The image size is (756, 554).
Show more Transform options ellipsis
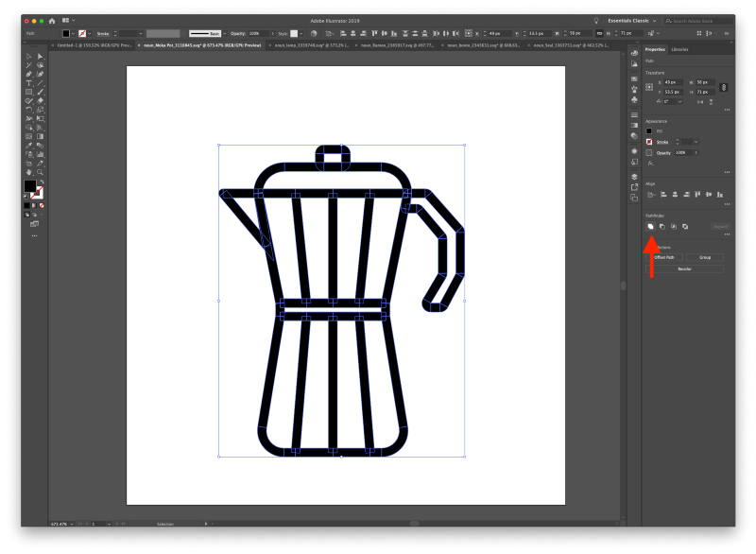[727, 110]
